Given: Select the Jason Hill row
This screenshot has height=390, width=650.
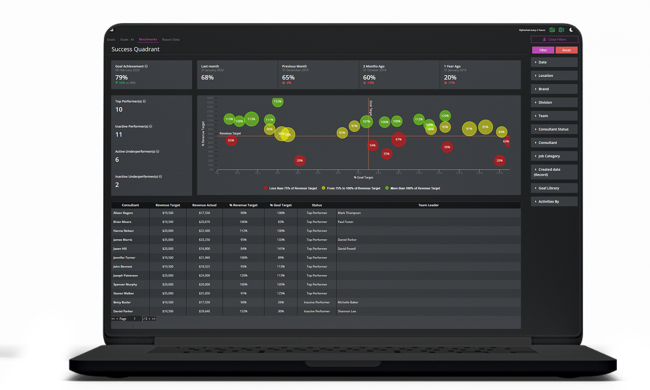Looking at the screenshot, I should (x=316, y=249).
